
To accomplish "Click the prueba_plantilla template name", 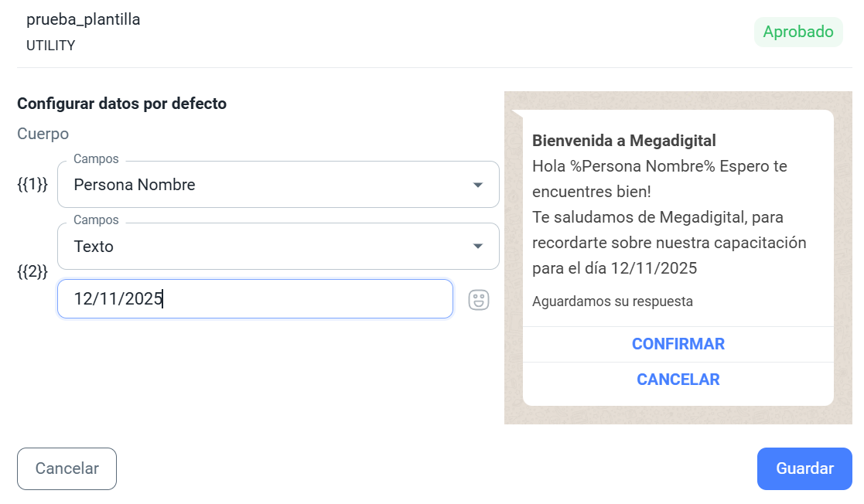I will click(84, 20).
